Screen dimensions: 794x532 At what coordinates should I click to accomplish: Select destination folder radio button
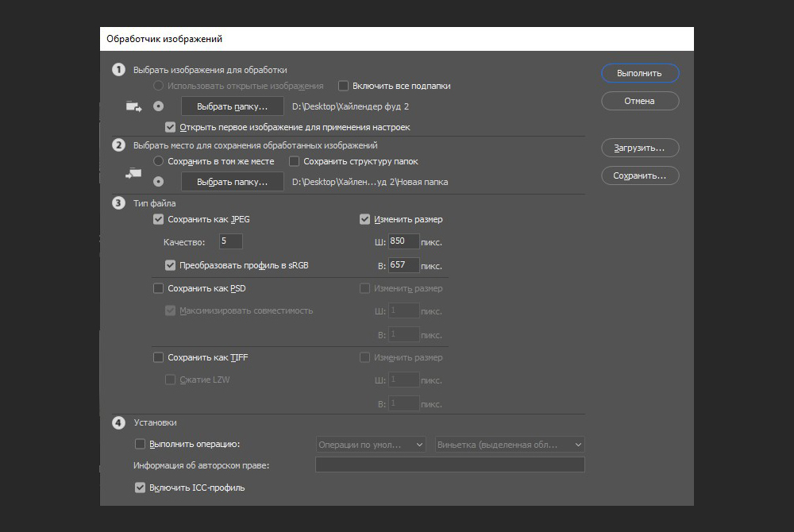159,181
